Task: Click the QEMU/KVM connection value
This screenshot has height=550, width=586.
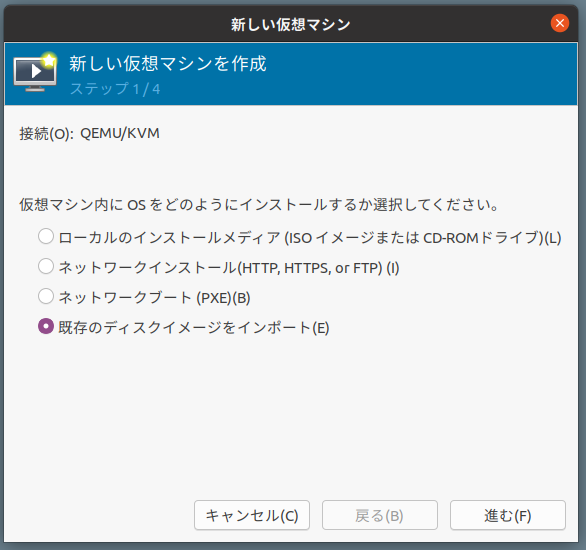Action: 120,133
